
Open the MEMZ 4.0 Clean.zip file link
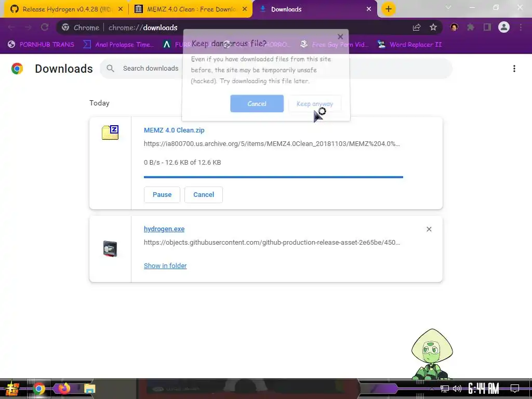tap(174, 130)
